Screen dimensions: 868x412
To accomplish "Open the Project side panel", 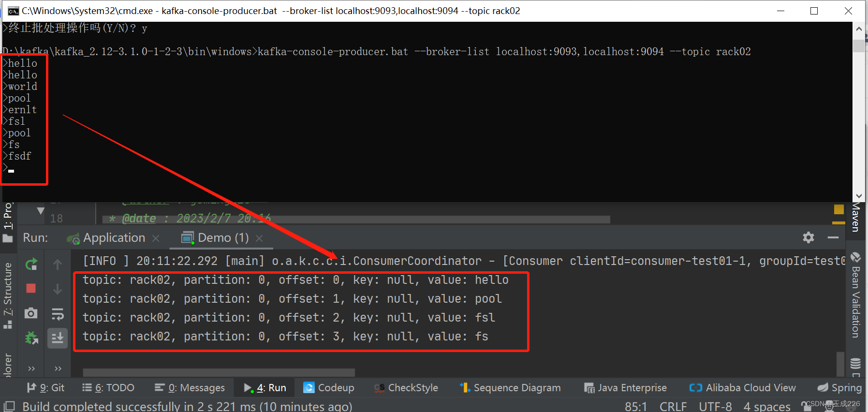I will tap(8, 222).
